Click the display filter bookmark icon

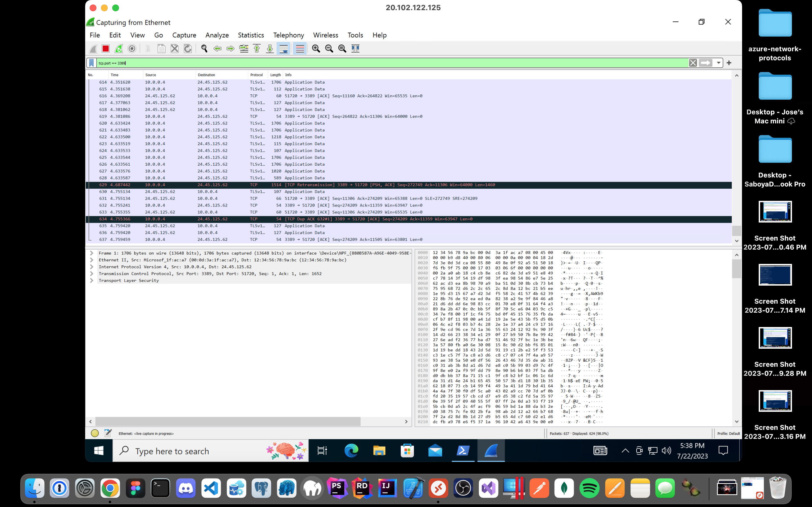[x=91, y=63]
